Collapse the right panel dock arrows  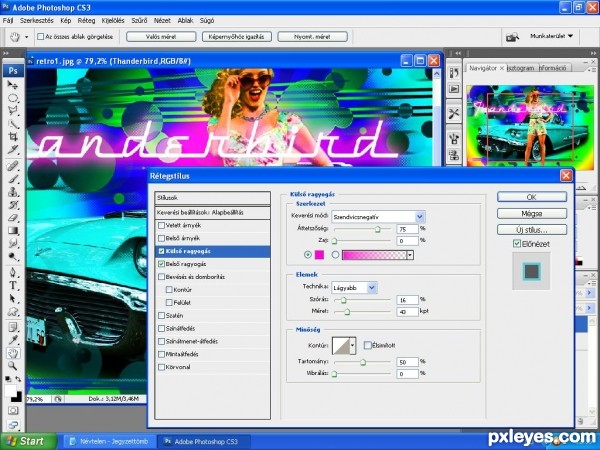pyautogui.click(x=593, y=54)
